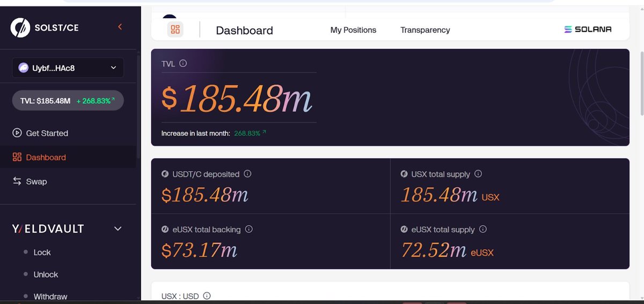Click the Solstice logo icon
This screenshot has width=644, height=304.
[x=20, y=27]
